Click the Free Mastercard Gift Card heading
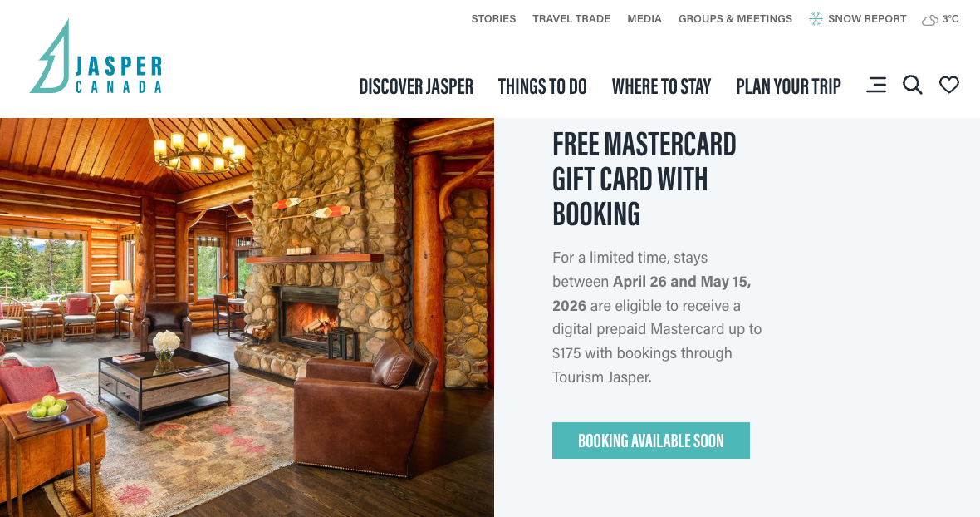This screenshot has height=517, width=980. click(644, 179)
